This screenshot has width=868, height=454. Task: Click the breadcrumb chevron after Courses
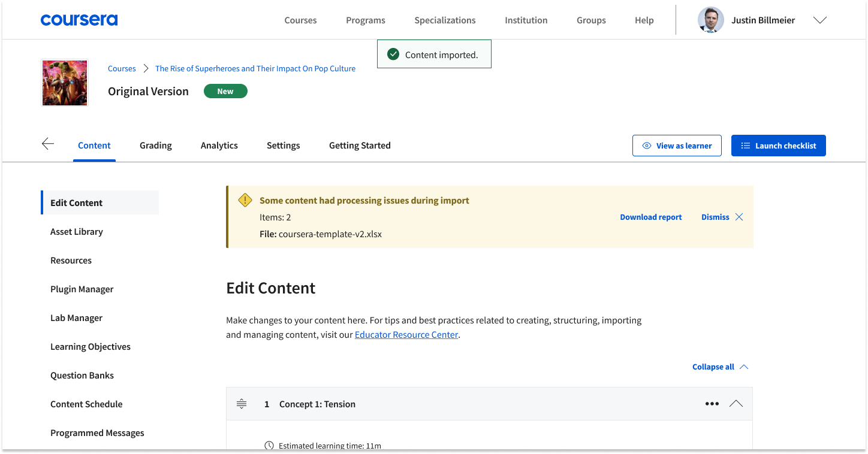[146, 68]
